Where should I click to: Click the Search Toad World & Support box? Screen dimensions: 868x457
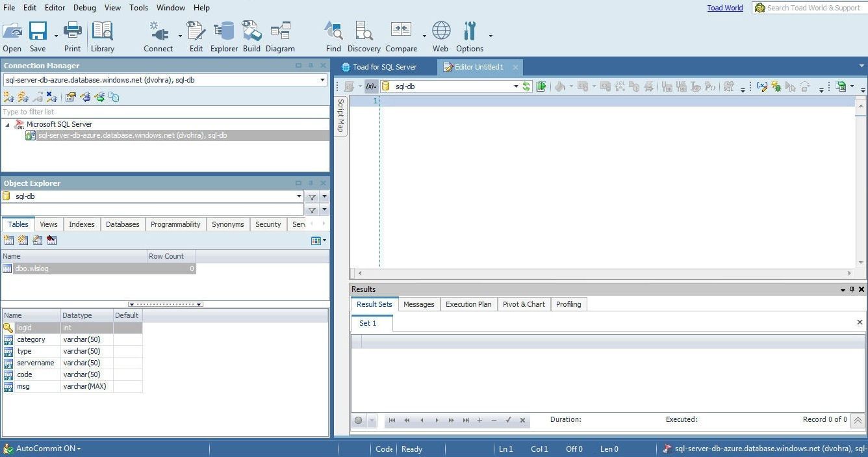tap(810, 8)
